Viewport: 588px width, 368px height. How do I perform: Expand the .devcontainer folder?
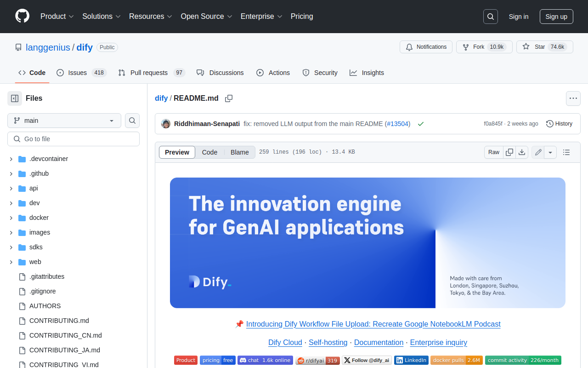coord(11,159)
